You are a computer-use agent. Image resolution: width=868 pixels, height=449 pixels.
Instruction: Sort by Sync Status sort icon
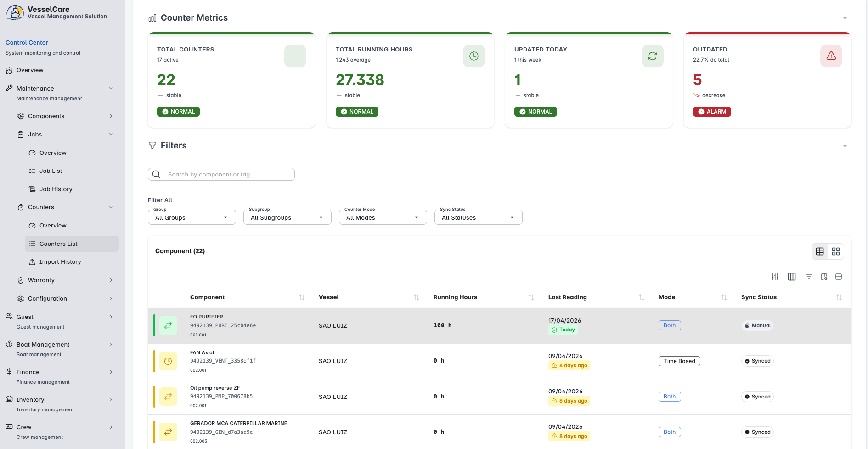[x=839, y=297]
